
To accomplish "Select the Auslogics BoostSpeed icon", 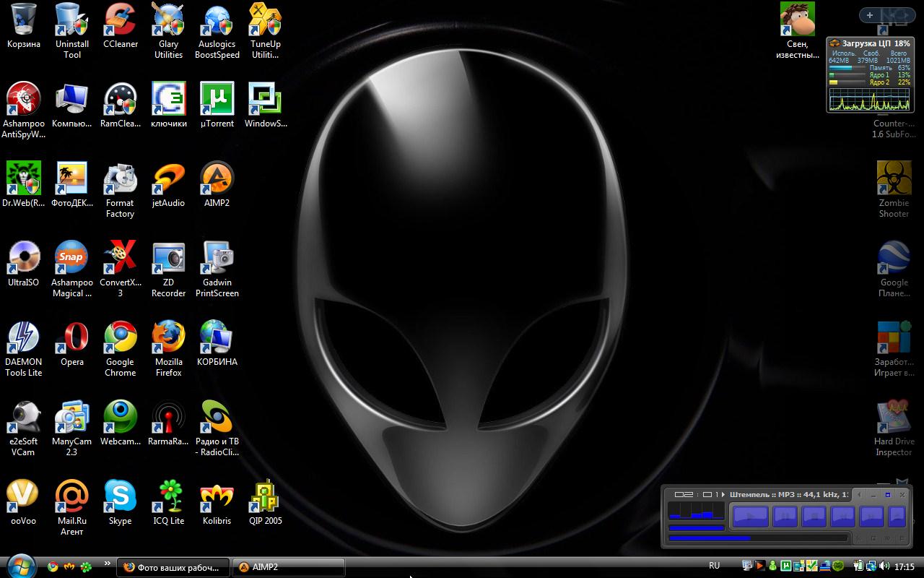I will coord(217,30).
